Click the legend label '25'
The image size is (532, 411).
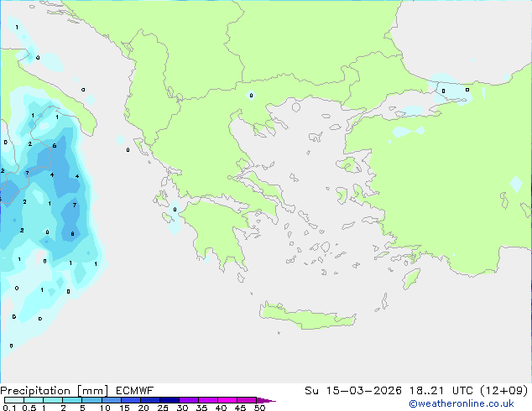pyautogui.click(x=163, y=408)
